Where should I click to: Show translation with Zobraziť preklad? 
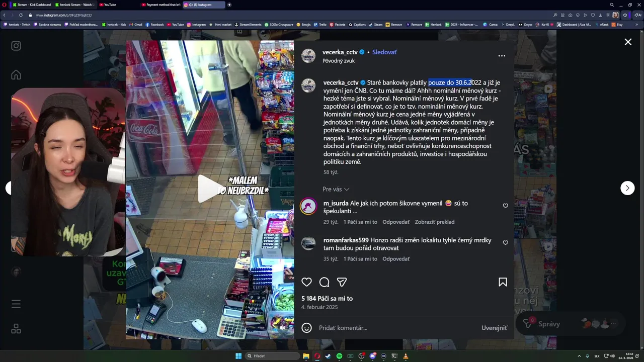pyautogui.click(x=435, y=222)
